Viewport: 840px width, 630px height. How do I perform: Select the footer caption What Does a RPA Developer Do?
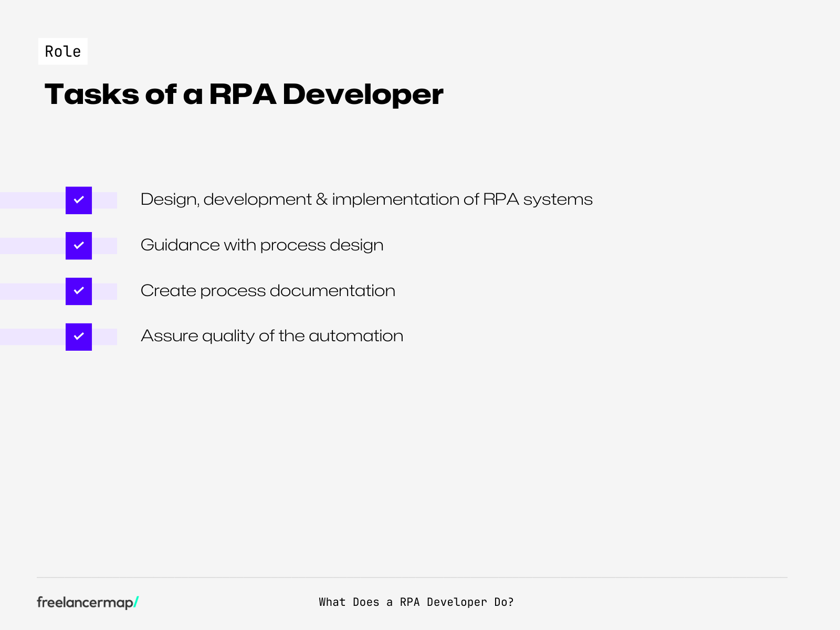click(x=416, y=602)
